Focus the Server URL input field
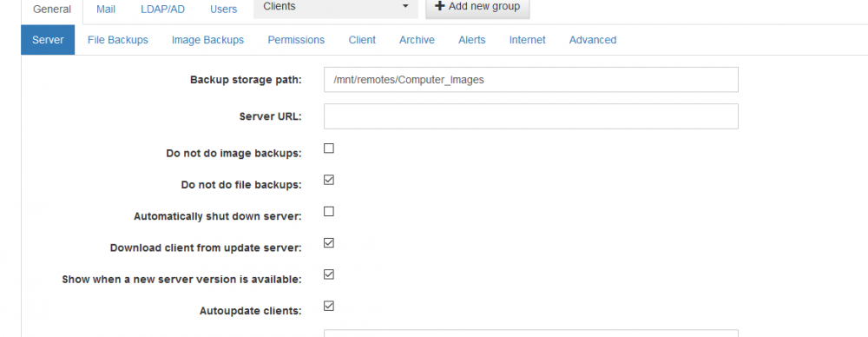The image size is (868, 337). pos(531,116)
